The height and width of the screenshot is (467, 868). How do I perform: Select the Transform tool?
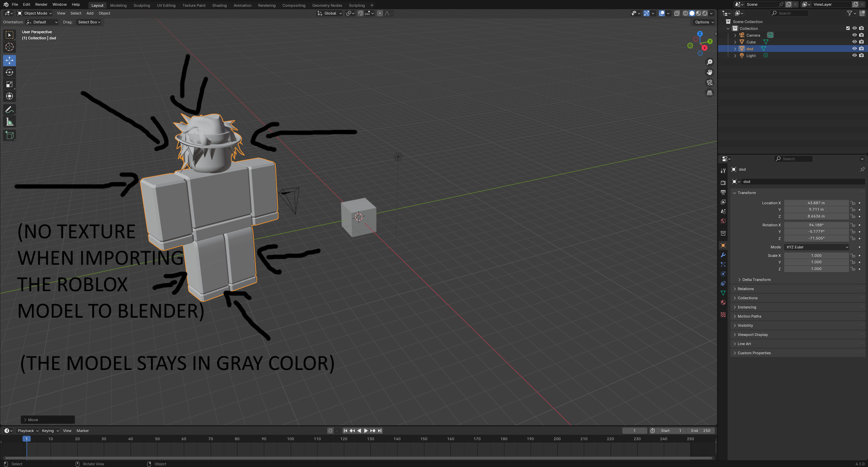pos(9,96)
